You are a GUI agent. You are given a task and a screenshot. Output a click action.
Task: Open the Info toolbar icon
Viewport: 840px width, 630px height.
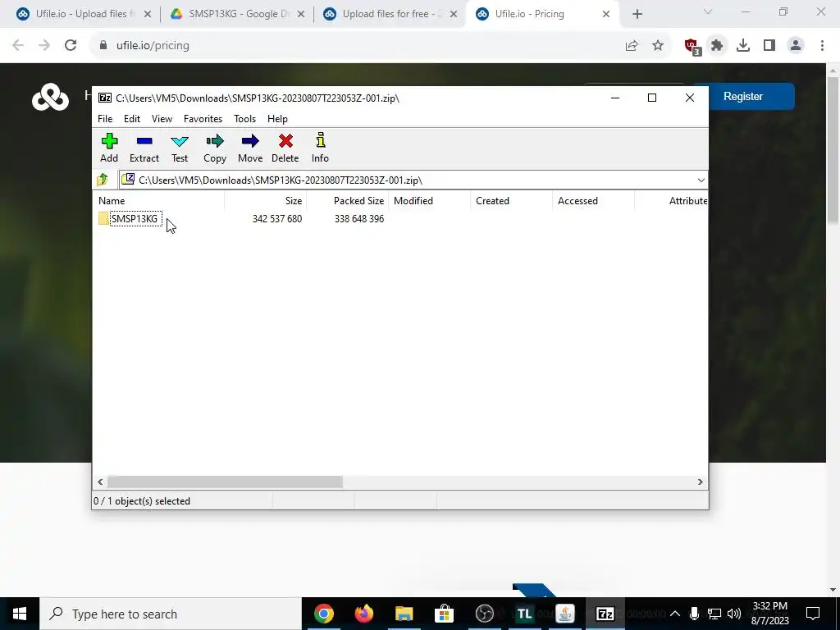[320, 148]
